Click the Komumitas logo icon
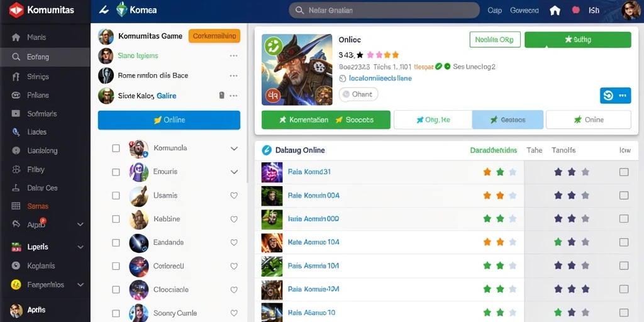The image size is (644, 322). point(16,9)
